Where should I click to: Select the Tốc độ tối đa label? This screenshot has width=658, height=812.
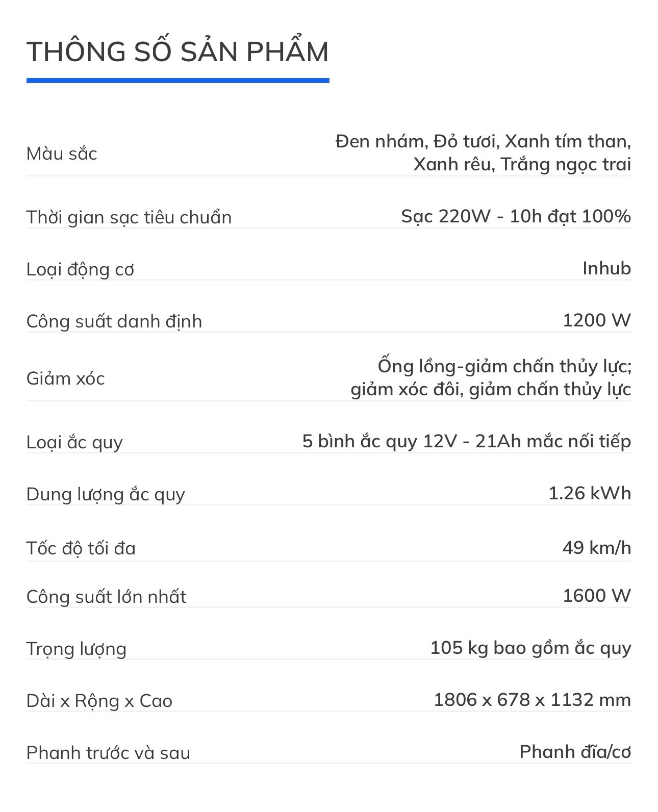click(81, 548)
